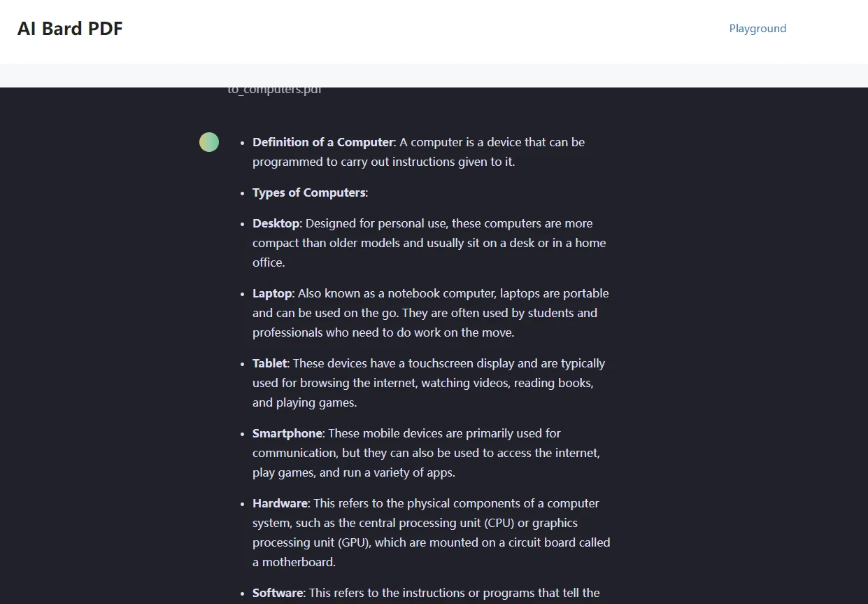Click the bold "Desktop" term
This screenshot has height=604, width=868.
pos(276,223)
